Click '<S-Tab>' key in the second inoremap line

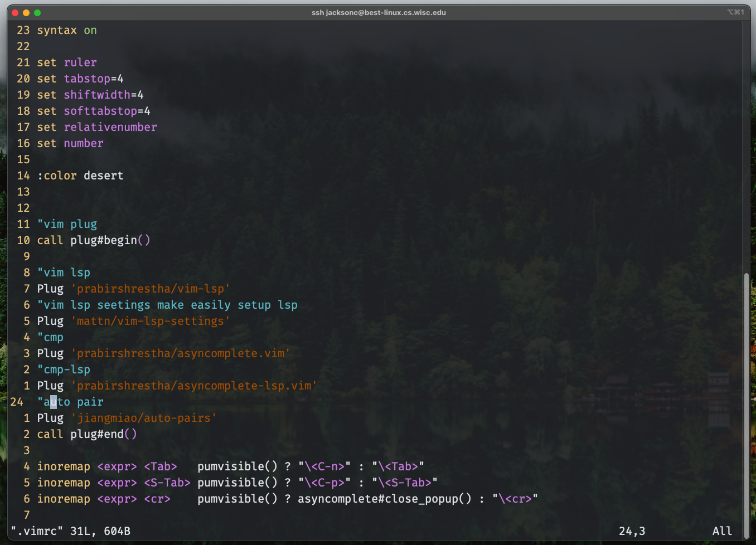(167, 483)
